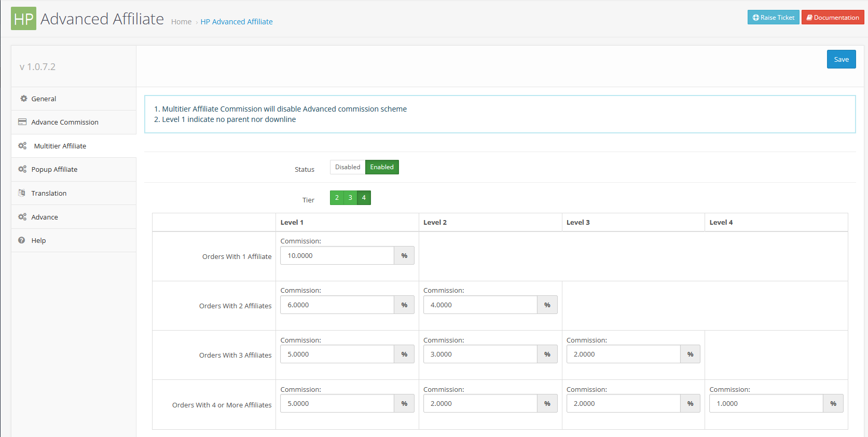This screenshot has height=437, width=868.
Task: Click the Advance Commission card icon
Action: (x=22, y=122)
